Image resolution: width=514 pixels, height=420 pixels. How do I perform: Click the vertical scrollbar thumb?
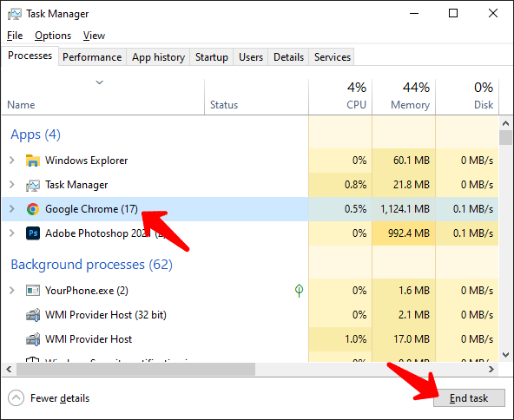(x=506, y=137)
